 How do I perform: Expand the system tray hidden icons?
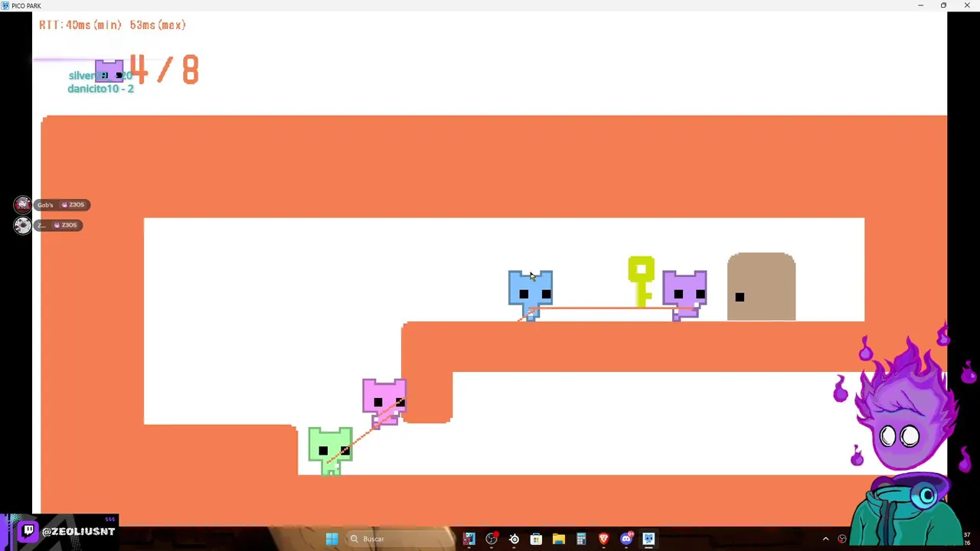coord(825,539)
